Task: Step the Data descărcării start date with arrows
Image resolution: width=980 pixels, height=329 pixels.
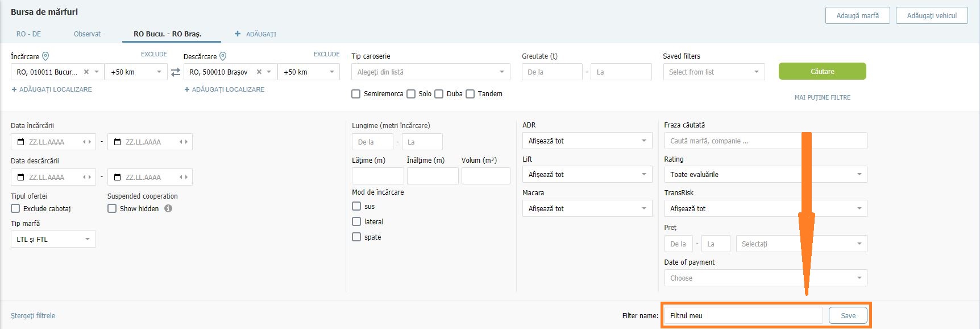Action: click(87, 177)
